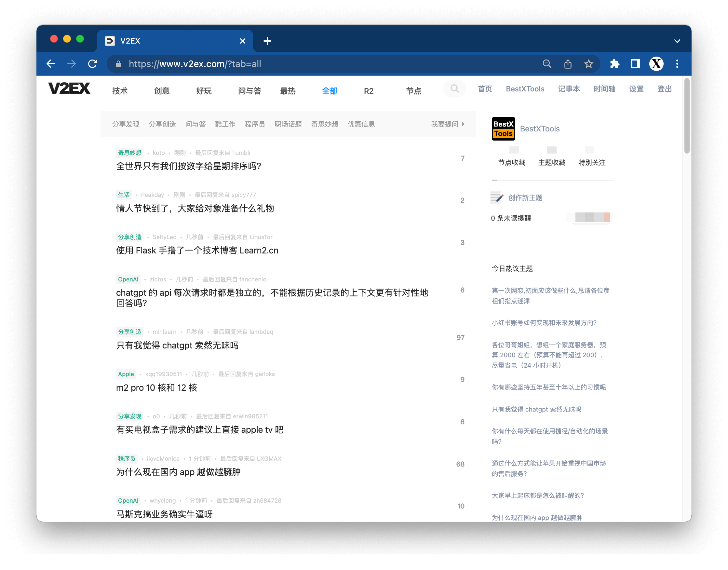Toggle the side panel icon

click(x=635, y=64)
